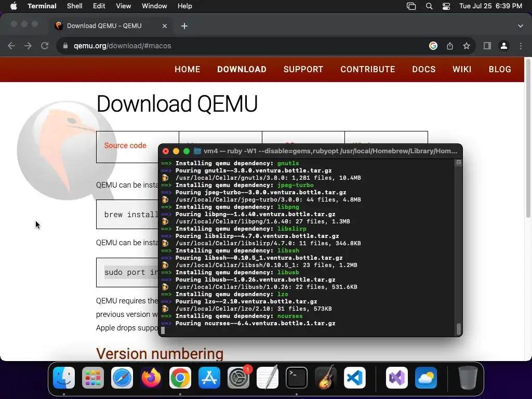Open the DOWNLOAD nav link
This screenshot has width=532, height=399.
point(242,69)
